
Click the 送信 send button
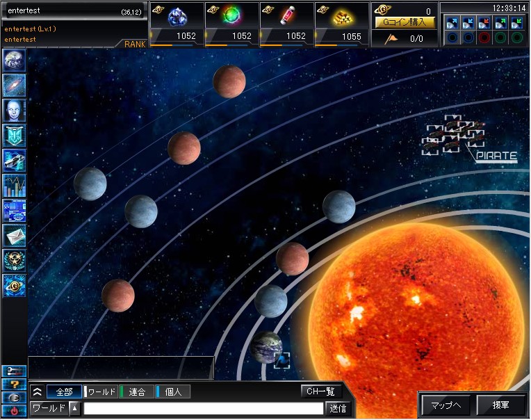click(338, 408)
